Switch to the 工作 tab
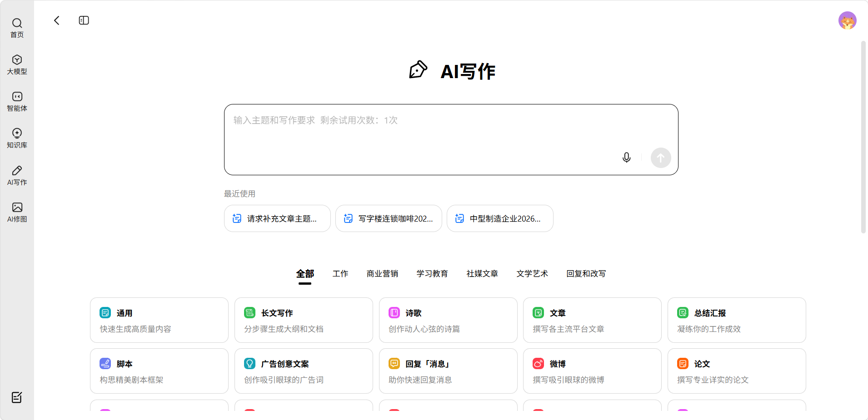Viewport: 868px width, 420px height. [340, 274]
